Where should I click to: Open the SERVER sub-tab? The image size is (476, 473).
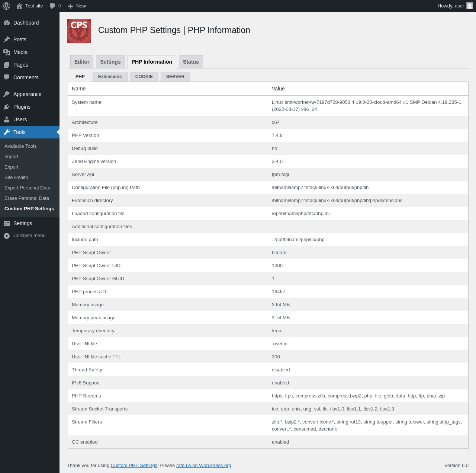(x=175, y=77)
